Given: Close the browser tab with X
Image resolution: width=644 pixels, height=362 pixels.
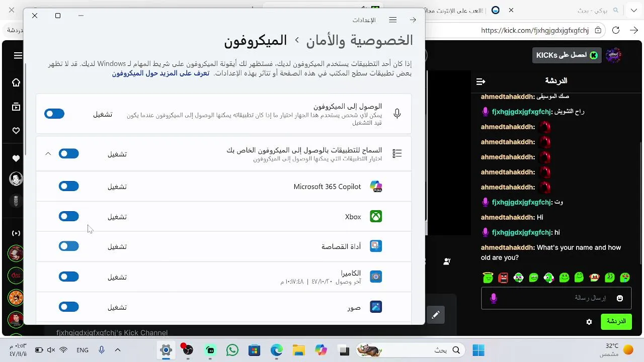Looking at the screenshot, I should pyautogui.click(x=511, y=10).
